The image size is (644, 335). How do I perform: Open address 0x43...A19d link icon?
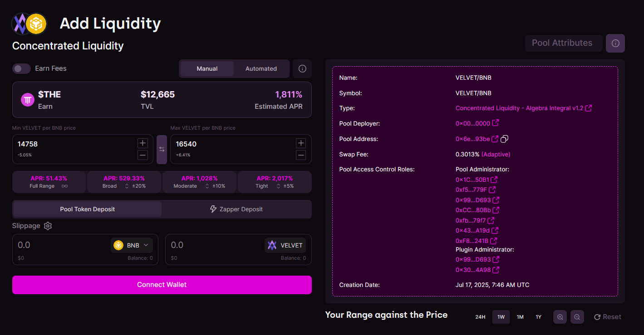coord(495,230)
